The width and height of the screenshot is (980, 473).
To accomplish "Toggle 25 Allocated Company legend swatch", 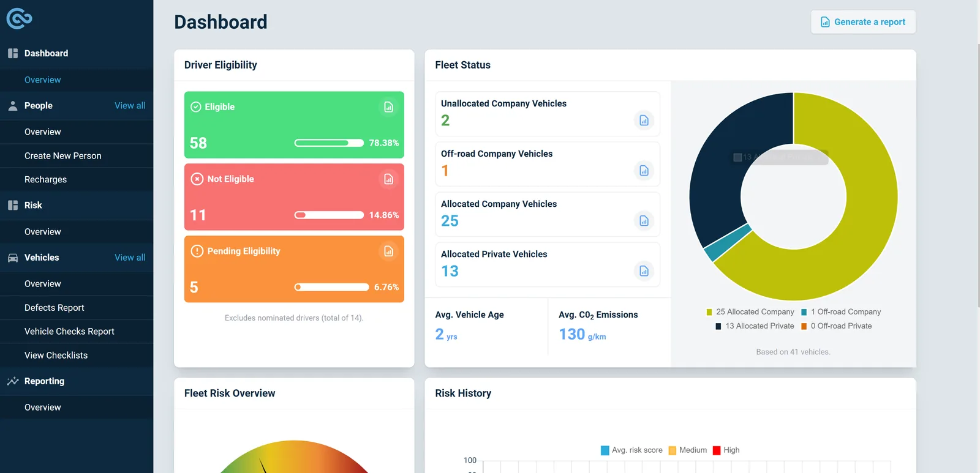I will pyautogui.click(x=709, y=312).
